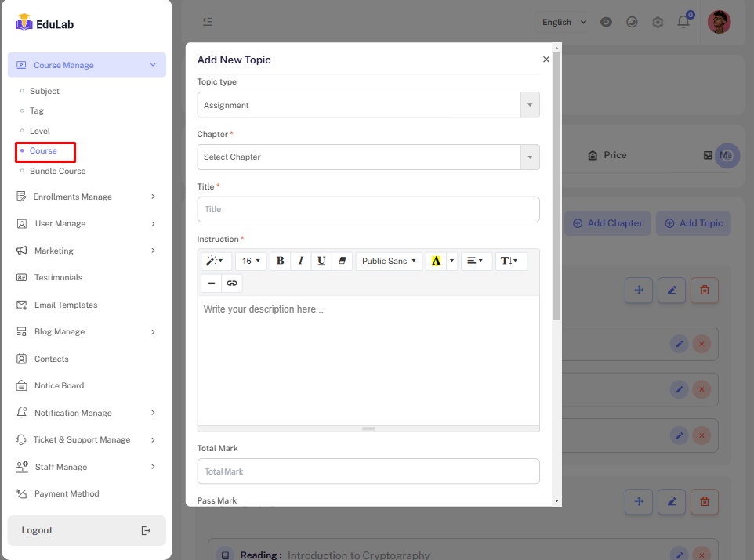Click the Logout button

pyautogui.click(x=86, y=530)
